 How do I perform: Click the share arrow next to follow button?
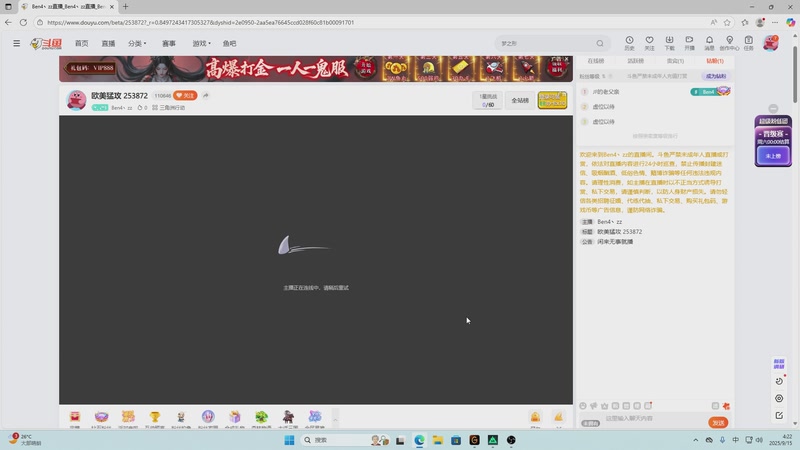(206, 95)
